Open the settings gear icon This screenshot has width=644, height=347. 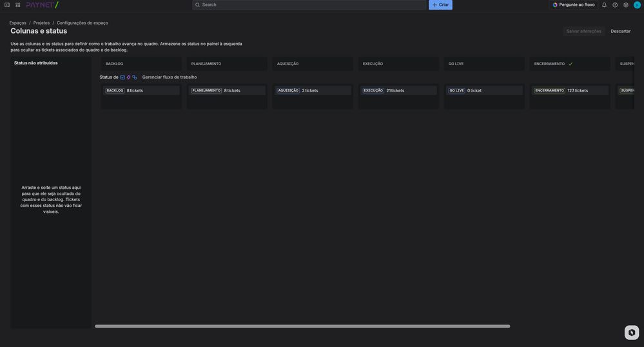point(626,5)
